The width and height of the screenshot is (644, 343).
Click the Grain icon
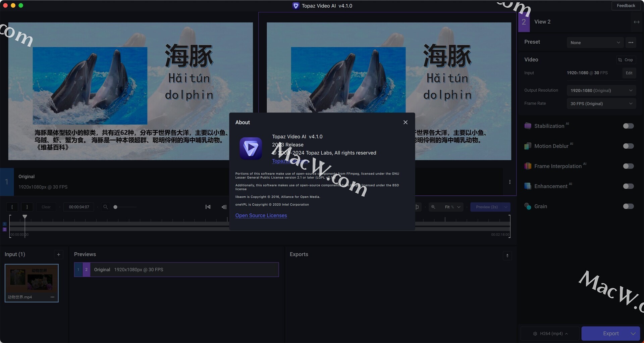(528, 206)
